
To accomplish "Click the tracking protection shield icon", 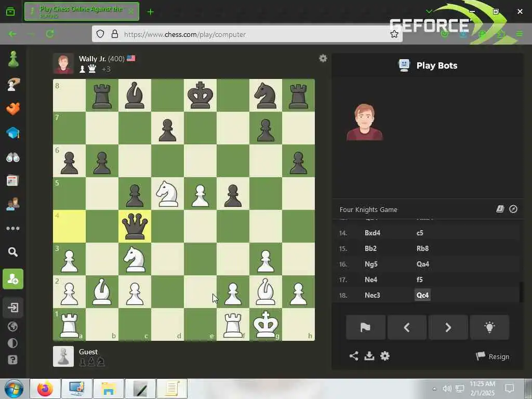I will coord(100,34).
